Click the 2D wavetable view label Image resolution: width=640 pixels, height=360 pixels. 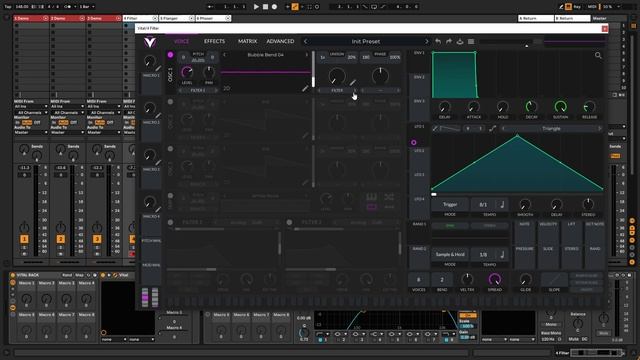tap(227, 88)
